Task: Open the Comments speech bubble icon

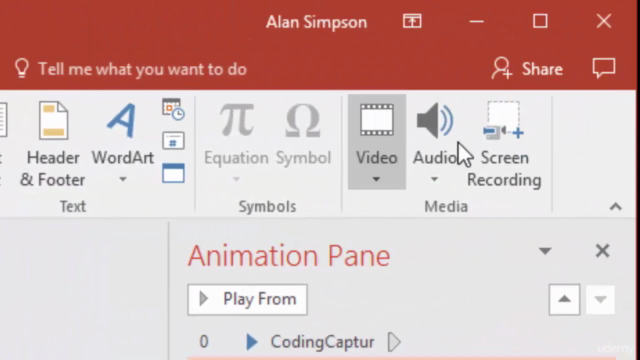Action: click(604, 68)
